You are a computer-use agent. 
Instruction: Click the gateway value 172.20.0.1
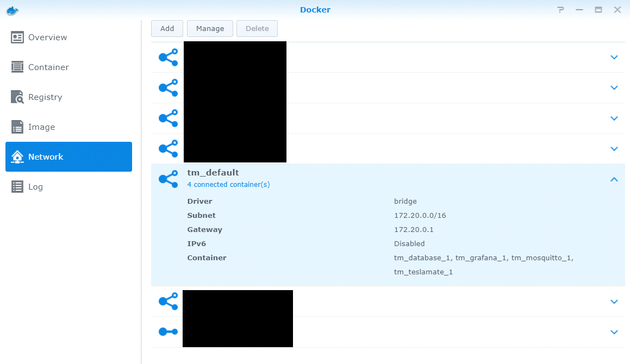414,230
